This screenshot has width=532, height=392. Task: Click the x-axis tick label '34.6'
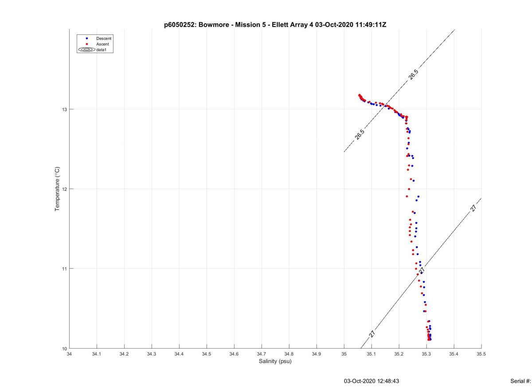[234, 354]
